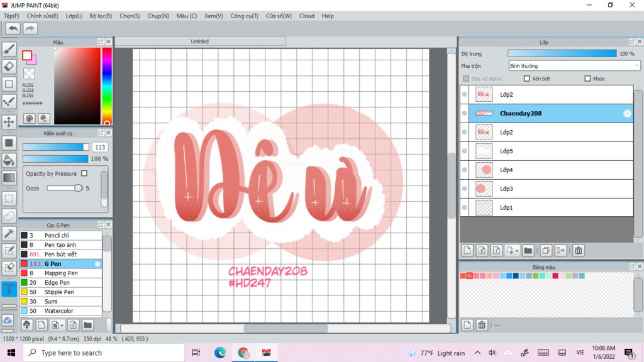
Task: Add new swatch in Bảng màu panel
Action: click(467, 325)
